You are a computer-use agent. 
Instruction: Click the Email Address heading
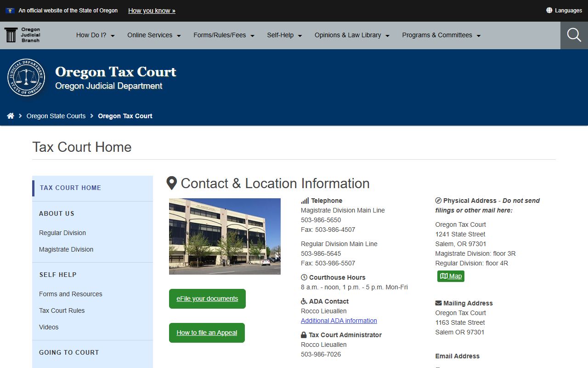click(457, 356)
